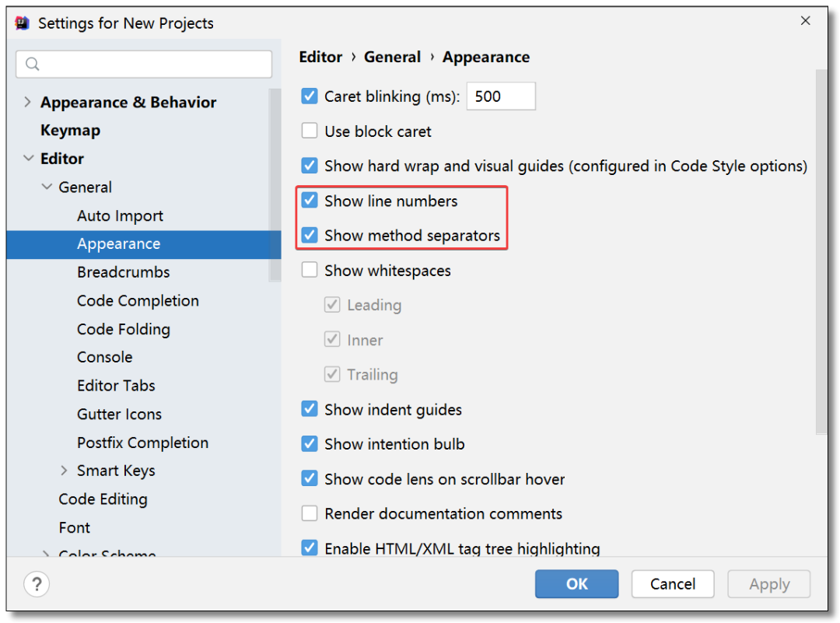
Task: Enable Use block caret
Action: click(310, 131)
